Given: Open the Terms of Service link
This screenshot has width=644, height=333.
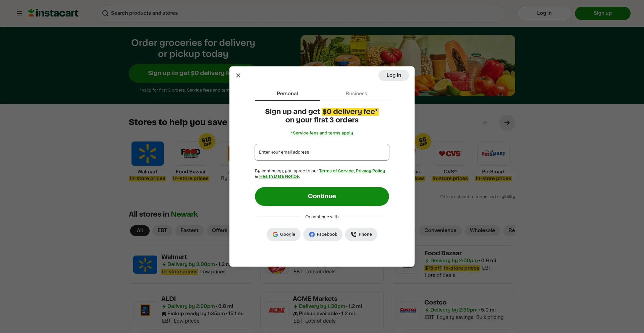Looking at the screenshot, I should (x=336, y=171).
